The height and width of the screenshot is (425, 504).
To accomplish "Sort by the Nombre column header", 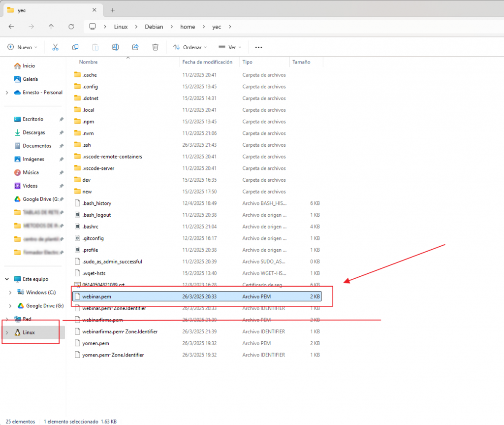I will coord(89,62).
